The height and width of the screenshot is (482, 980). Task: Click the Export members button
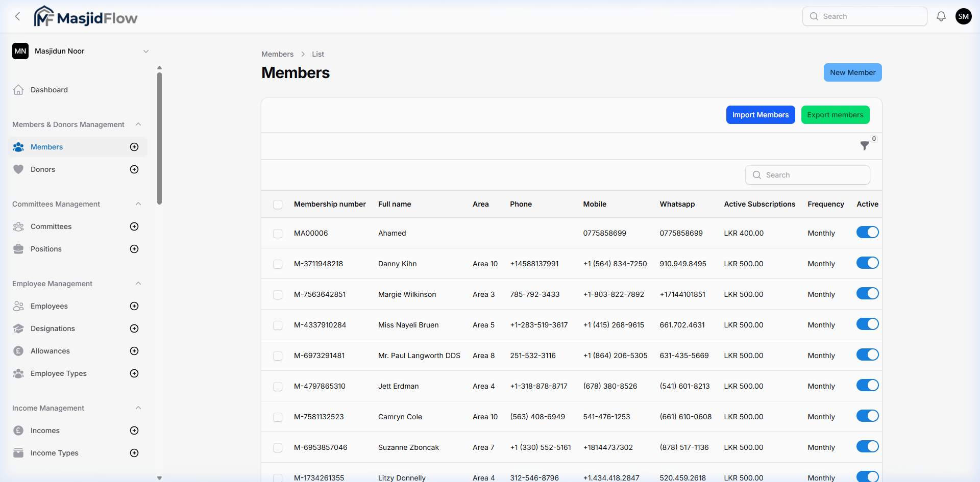coord(835,114)
